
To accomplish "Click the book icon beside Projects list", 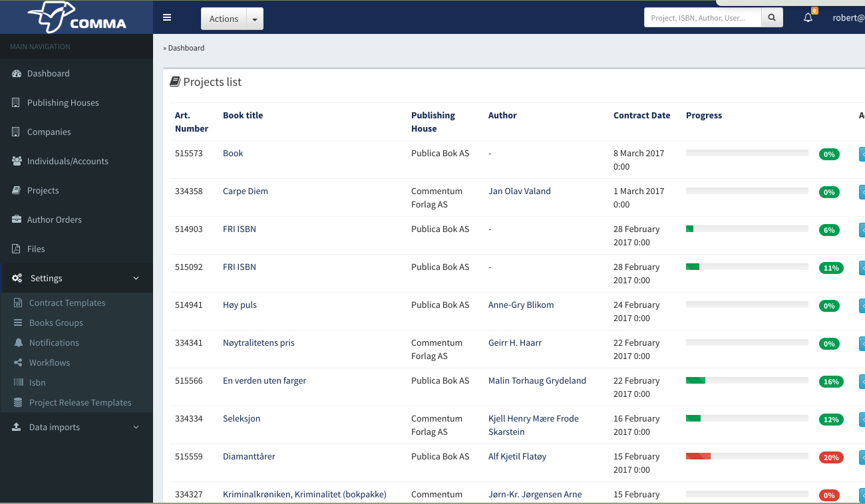I will click(x=175, y=82).
